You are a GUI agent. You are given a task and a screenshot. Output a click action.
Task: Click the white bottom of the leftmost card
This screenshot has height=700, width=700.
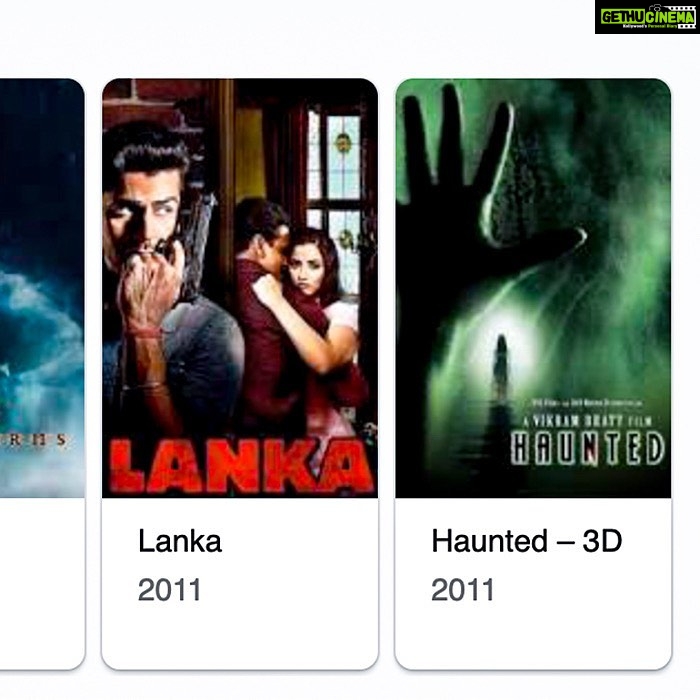42,583
